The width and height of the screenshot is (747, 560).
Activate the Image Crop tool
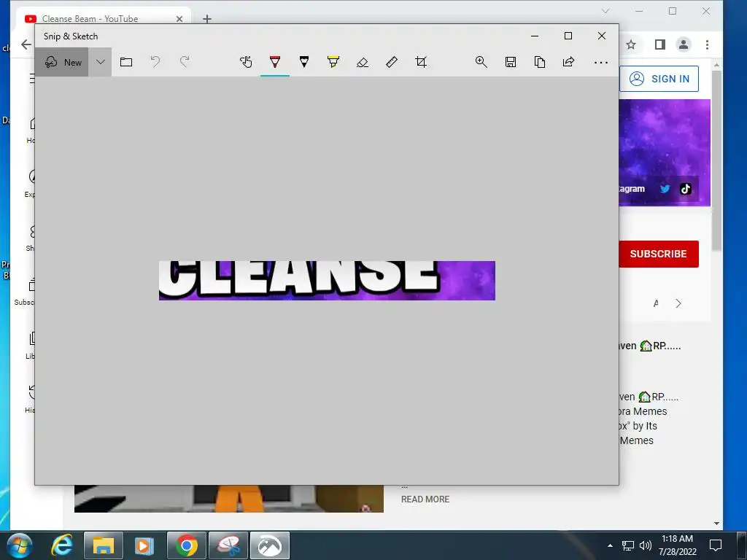tap(421, 62)
